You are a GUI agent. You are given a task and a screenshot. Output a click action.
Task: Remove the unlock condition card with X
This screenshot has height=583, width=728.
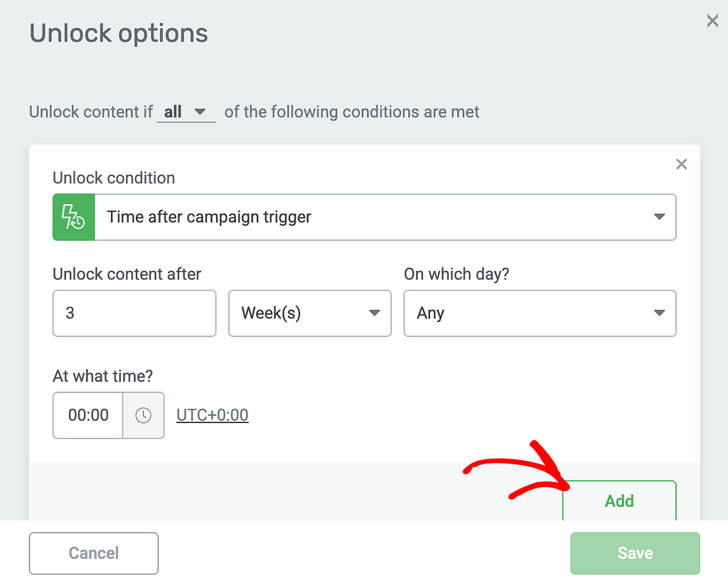coord(681,164)
